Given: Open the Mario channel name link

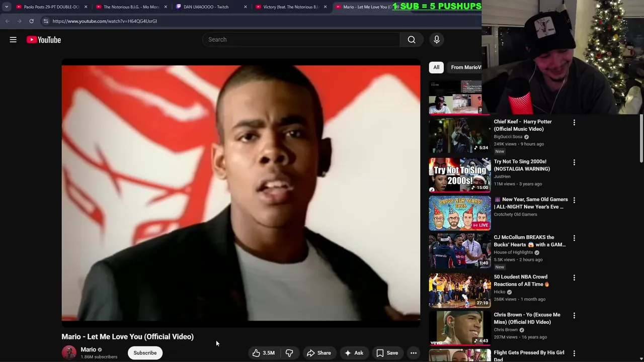Looking at the screenshot, I should [88, 349].
